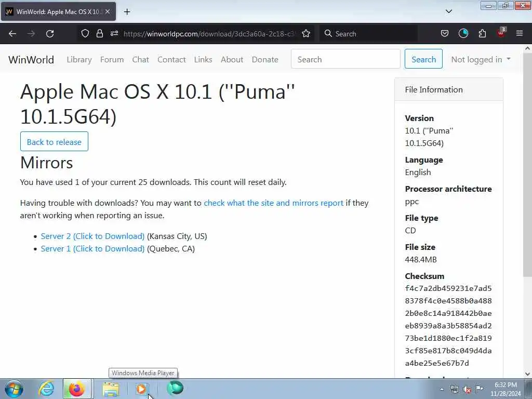Click the ppc architecture value
The width and height of the screenshot is (532, 399).
[411, 202]
